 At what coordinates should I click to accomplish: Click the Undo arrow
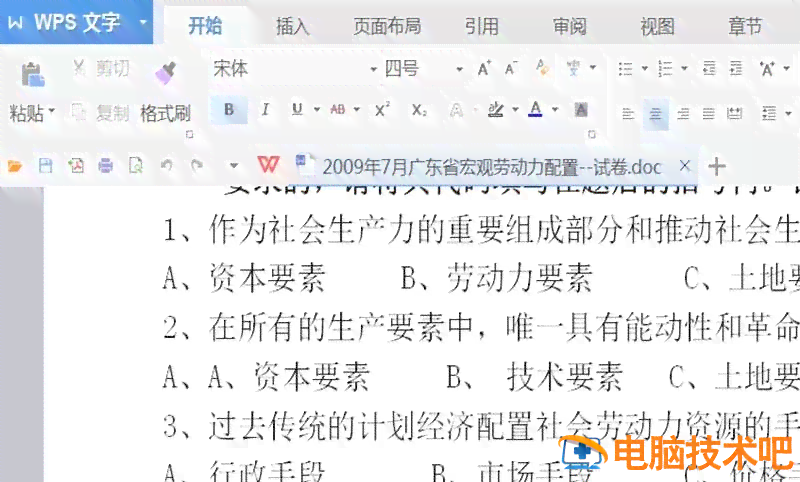[166, 165]
